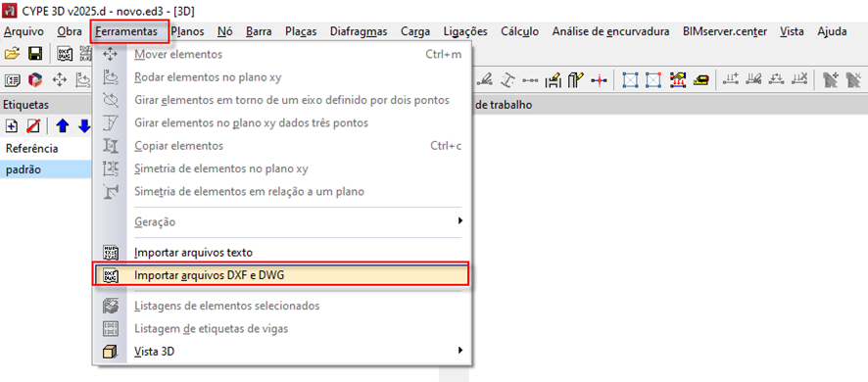Image resolution: width=868 pixels, height=382 pixels.
Task: Click the delete label icon with red slash
Action: click(x=33, y=126)
